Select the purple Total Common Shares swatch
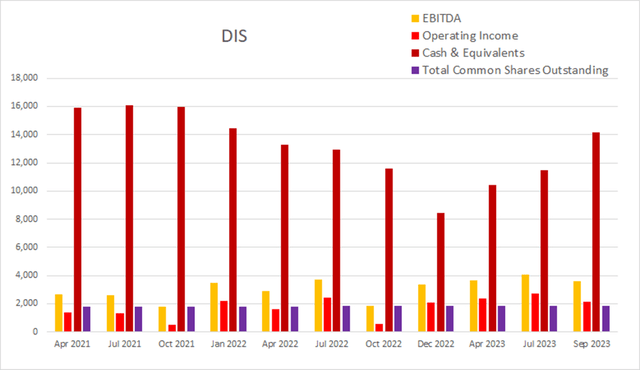Image resolution: width=640 pixels, height=370 pixels. [415, 70]
